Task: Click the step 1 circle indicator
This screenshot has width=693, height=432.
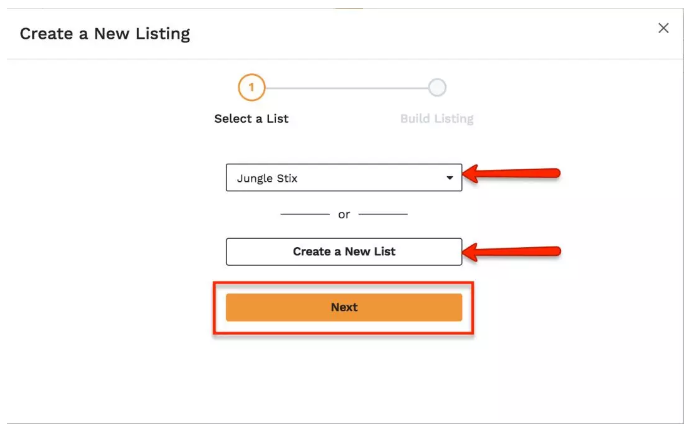Action: 251,88
